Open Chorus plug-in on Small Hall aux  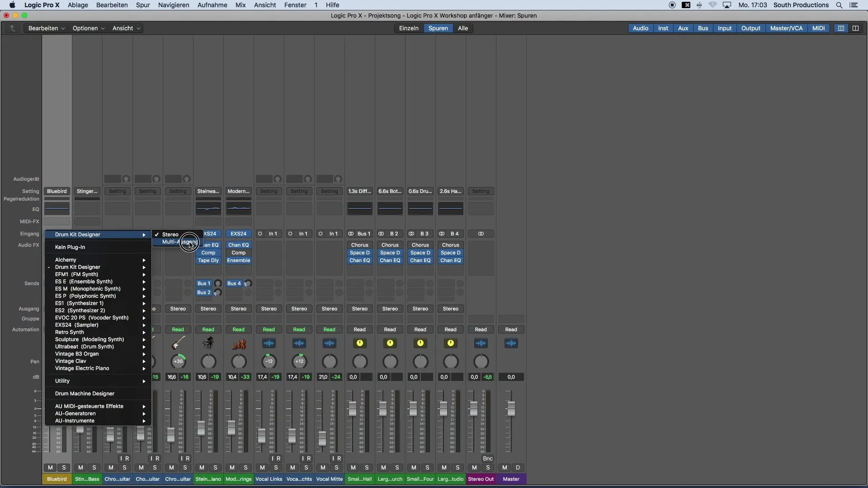click(x=360, y=245)
